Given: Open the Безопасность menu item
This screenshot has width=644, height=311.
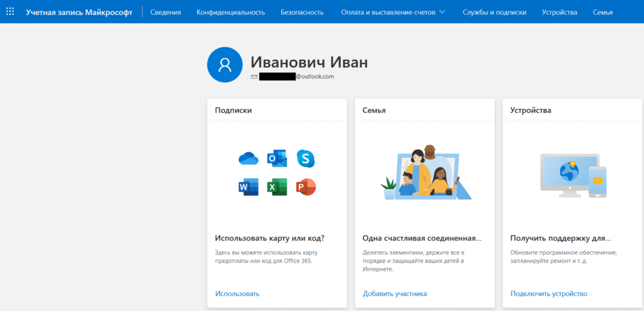Looking at the screenshot, I should pos(302,12).
